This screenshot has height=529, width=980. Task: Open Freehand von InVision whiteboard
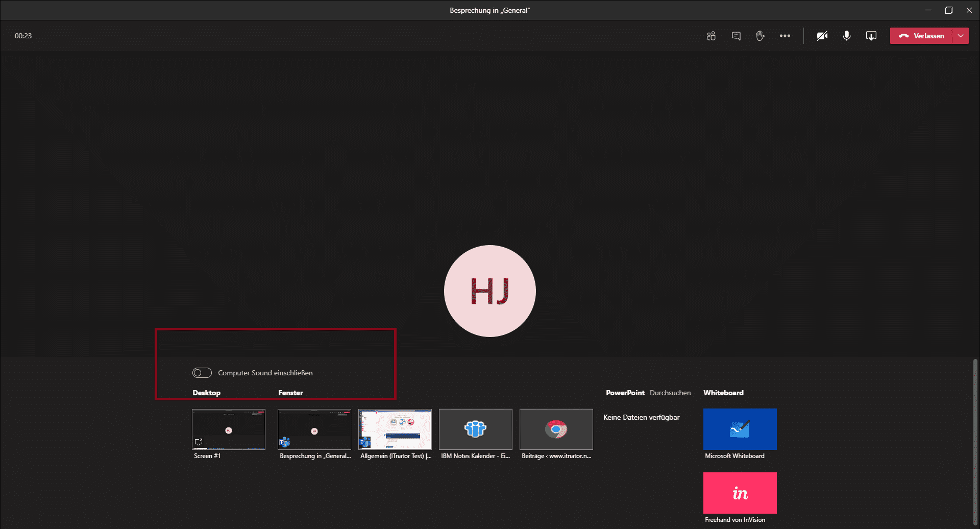click(x=740, y=493)
